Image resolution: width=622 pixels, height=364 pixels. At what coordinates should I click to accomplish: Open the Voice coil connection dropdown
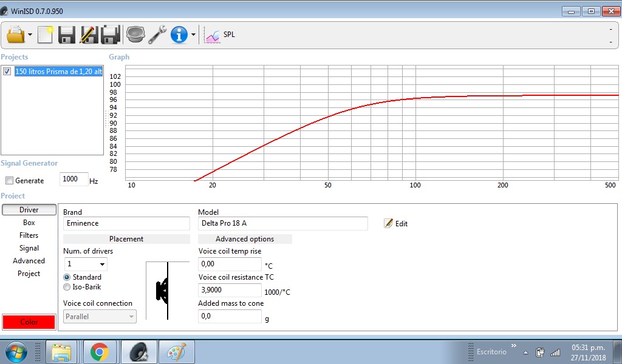100,317
